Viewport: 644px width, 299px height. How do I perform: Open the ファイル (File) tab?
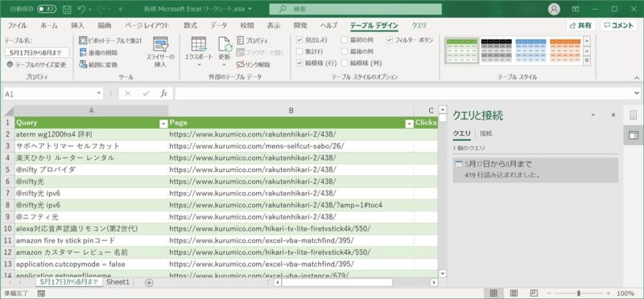(x=17, y=26)
